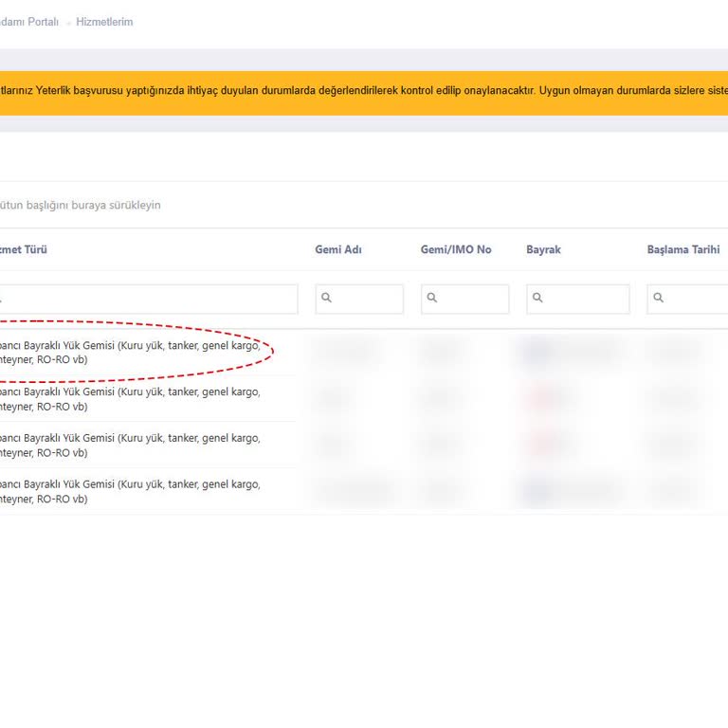The width and height of the screenshot is (728, 728).
Task: Click the magnifier icon in Bayrak filter
Action: (537, 298)
